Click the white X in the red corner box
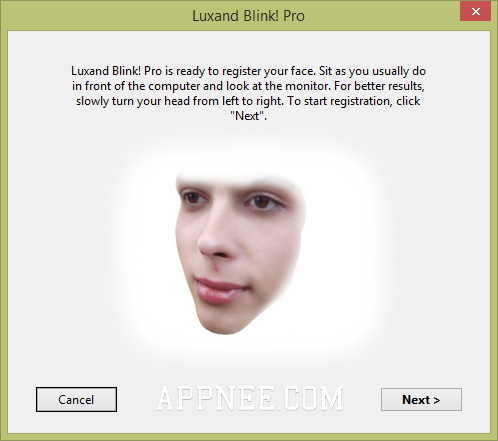This screenshot has width=498, height=441. point(476,12)
